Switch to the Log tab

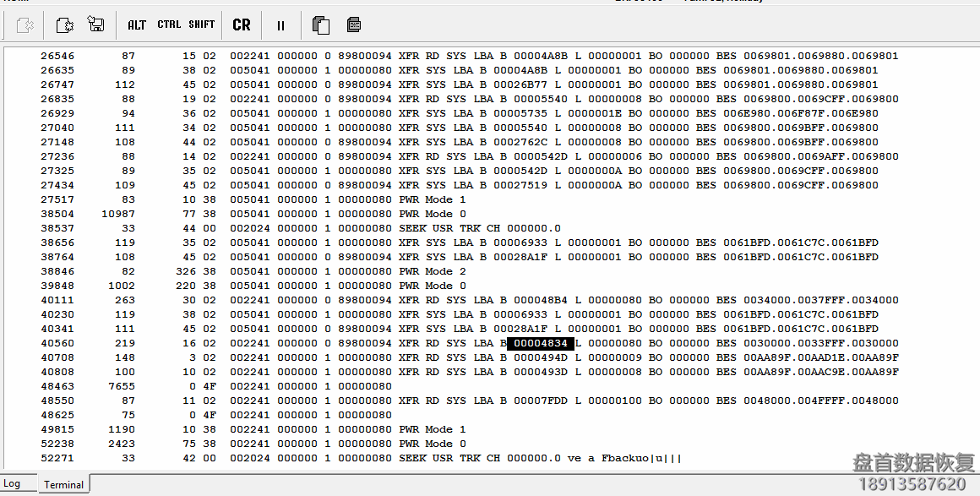click(13, 484)
